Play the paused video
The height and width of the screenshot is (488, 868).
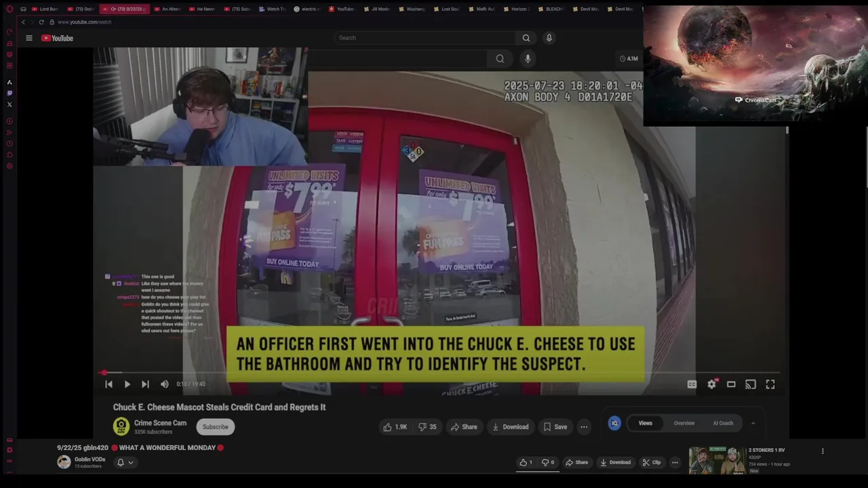tap(127, 384)
